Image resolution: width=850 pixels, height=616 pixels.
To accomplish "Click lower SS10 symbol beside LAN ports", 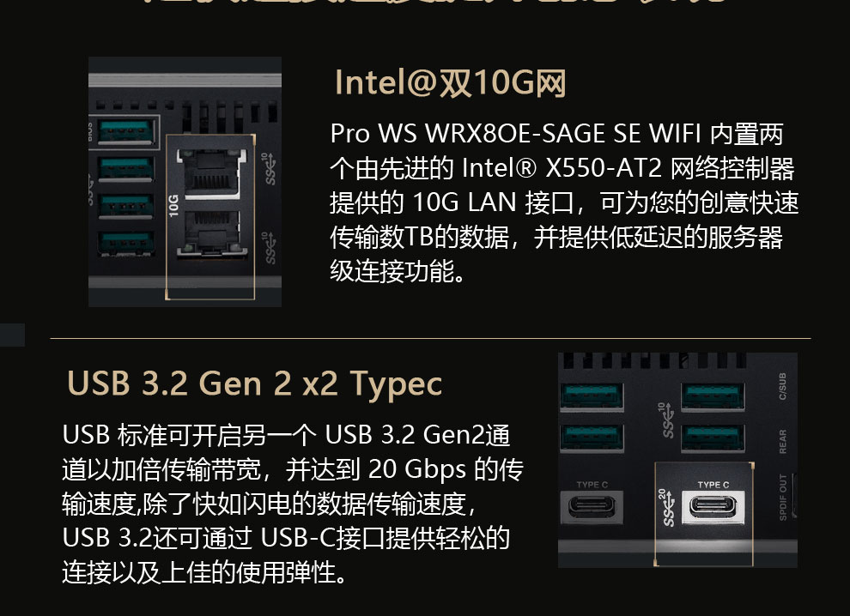I will [x=270, y=247].
